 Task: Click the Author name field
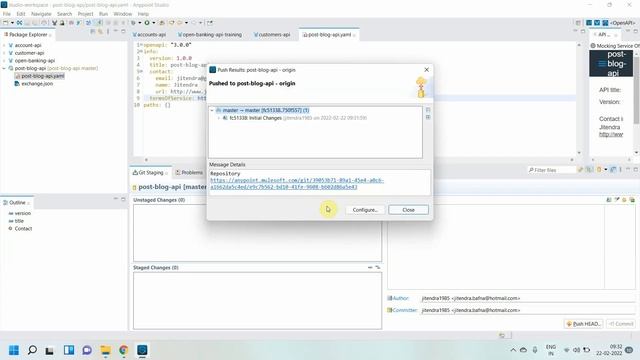point(527,298)
